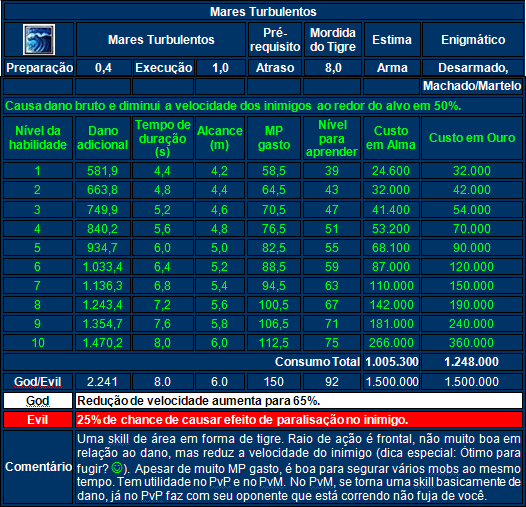Click the Comentário label cell
The image size is (526, 507).
tap(38, 467)
